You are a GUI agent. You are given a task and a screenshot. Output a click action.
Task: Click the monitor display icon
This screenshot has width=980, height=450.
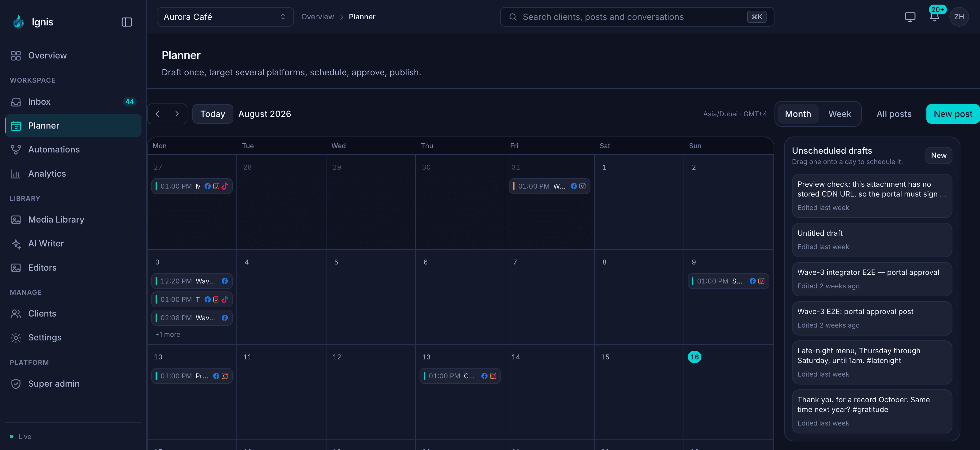pyautogui.click(x=910, y=17)
